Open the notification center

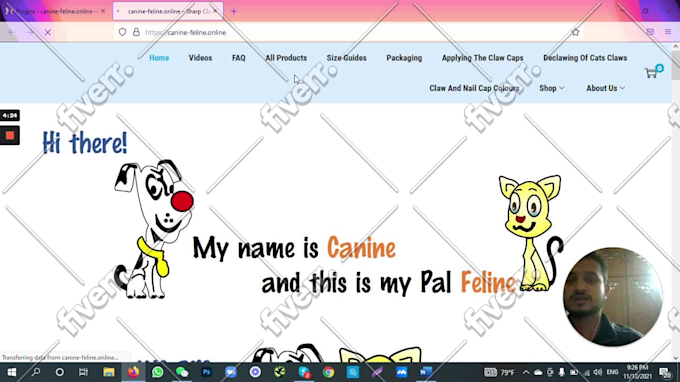coord(664,372)
